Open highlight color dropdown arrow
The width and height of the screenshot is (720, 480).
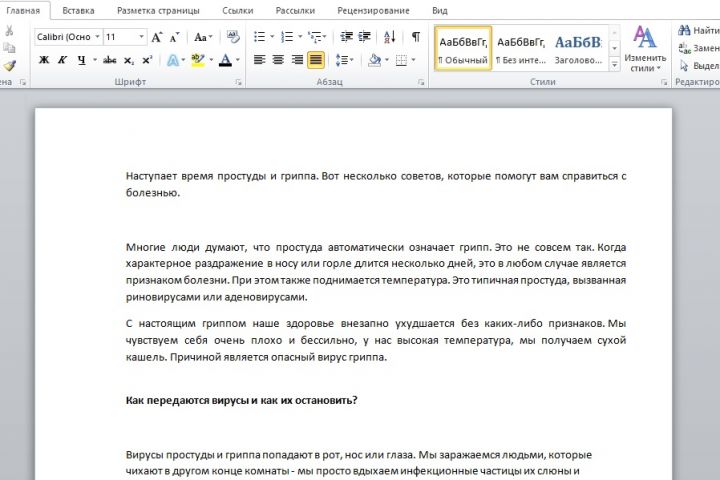pos(211,60)
